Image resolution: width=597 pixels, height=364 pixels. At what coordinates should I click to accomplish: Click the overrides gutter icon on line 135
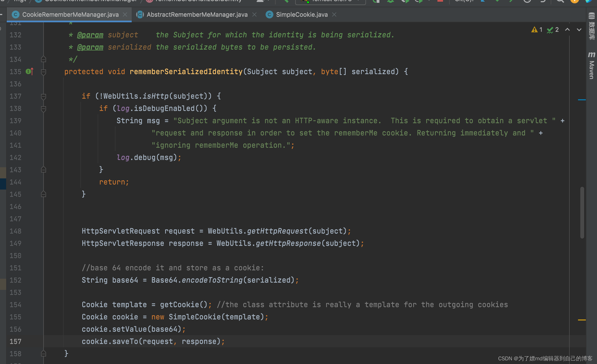pyautogui.click(x=30, y=72)
